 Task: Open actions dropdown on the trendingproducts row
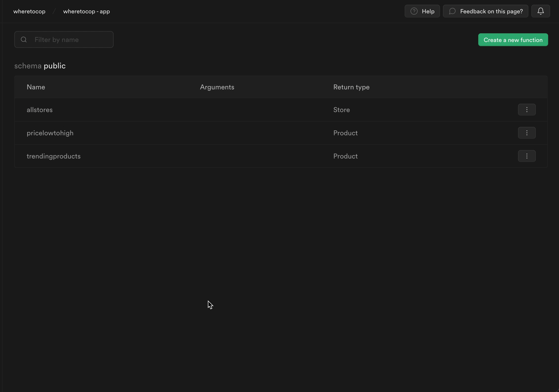[x=527, y=156]
